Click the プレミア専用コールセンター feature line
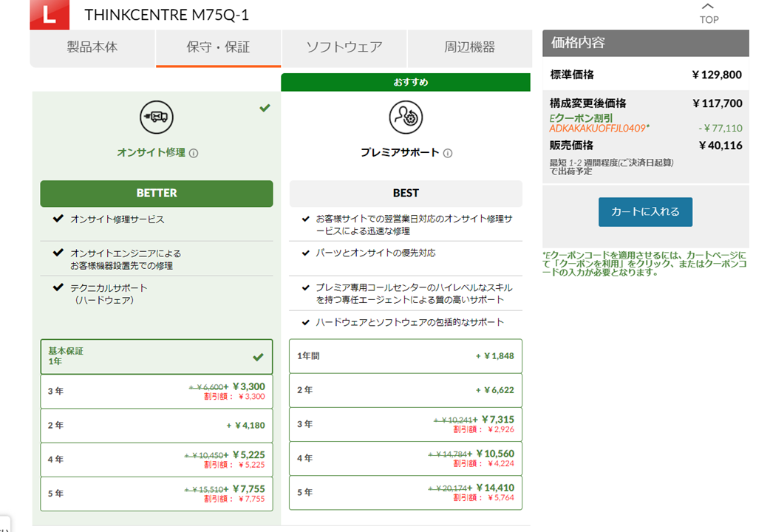The height and width of the screenshot is (532, 770). (414, 293)
